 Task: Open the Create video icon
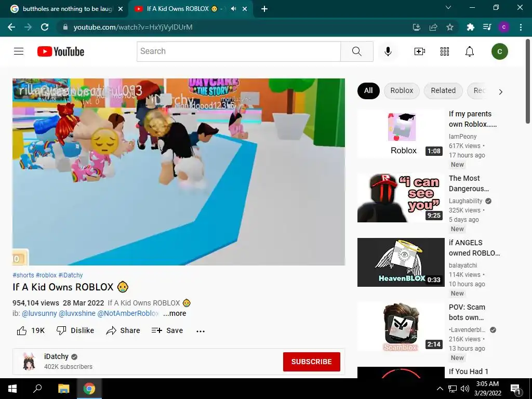click(x=420, y=51)
